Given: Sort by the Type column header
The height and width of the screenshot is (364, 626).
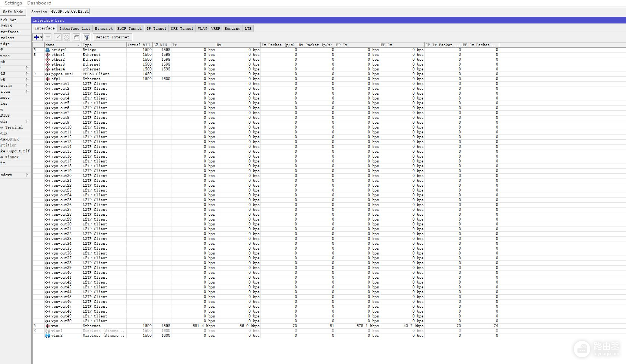Looking at the screenshot, I should (x=104, y=45).
